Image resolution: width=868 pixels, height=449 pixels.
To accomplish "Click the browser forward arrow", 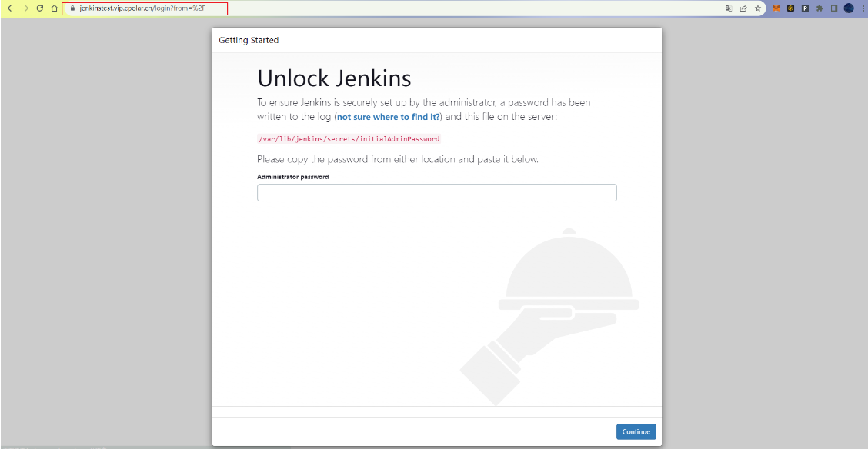I will (x=25, y=8).
